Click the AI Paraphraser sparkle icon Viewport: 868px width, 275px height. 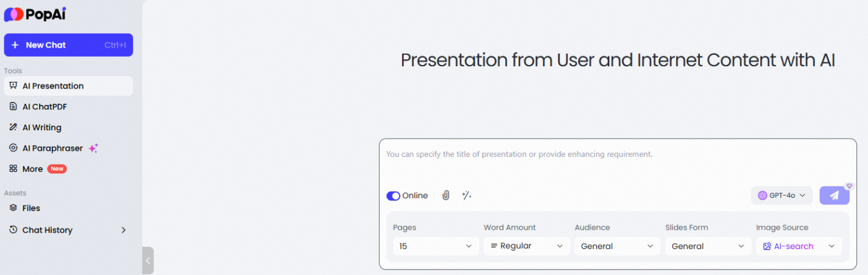pyautogui.click(x=93, y=148)
